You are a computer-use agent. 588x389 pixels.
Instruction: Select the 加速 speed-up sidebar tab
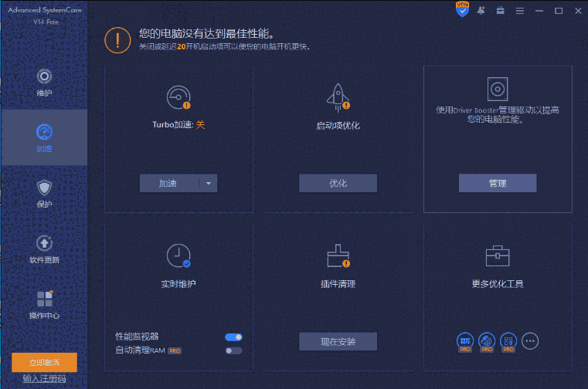coord(44,137)
